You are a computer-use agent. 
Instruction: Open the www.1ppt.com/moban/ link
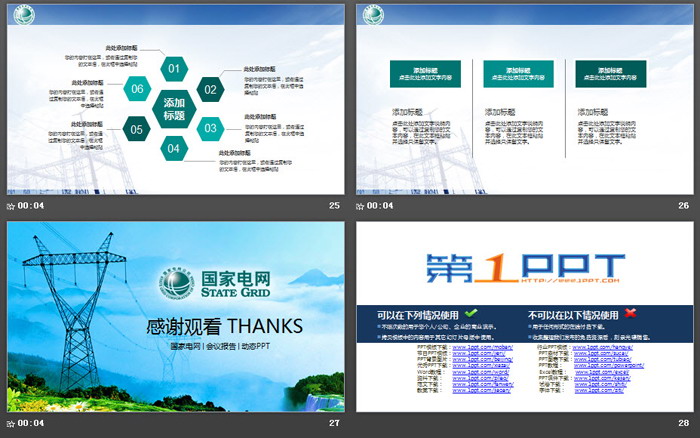coord(483,347)
